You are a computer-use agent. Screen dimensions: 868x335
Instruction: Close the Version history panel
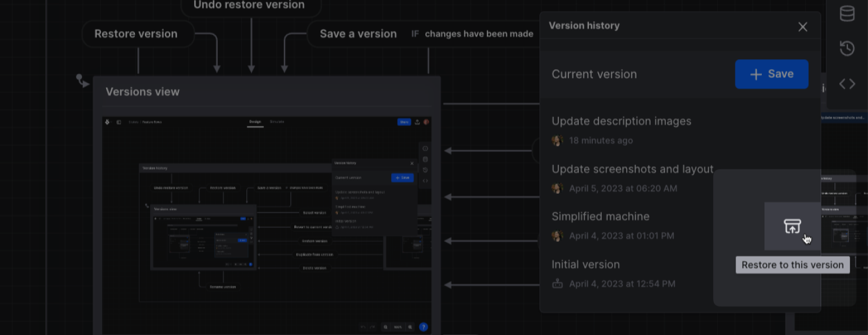click(x=803, y=26)
